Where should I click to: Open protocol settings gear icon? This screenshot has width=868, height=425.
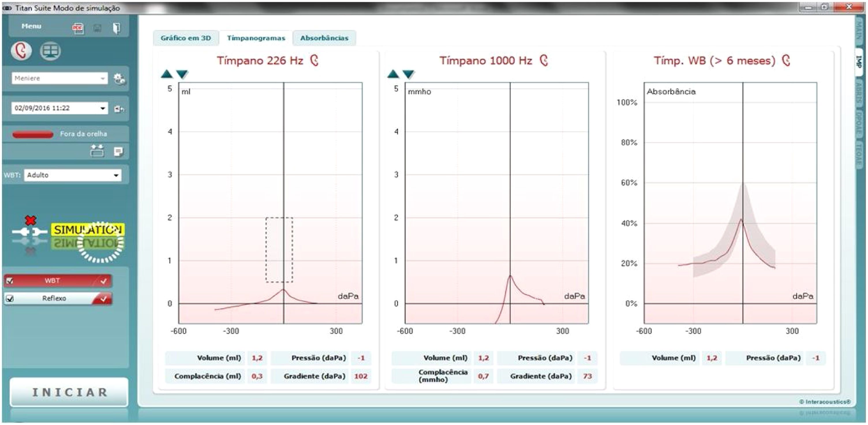click(119, 79)
